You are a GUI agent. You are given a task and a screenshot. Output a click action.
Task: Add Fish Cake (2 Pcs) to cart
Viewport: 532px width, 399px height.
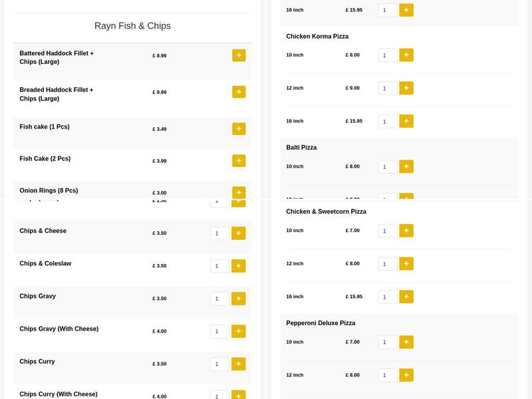pos(239,160)
